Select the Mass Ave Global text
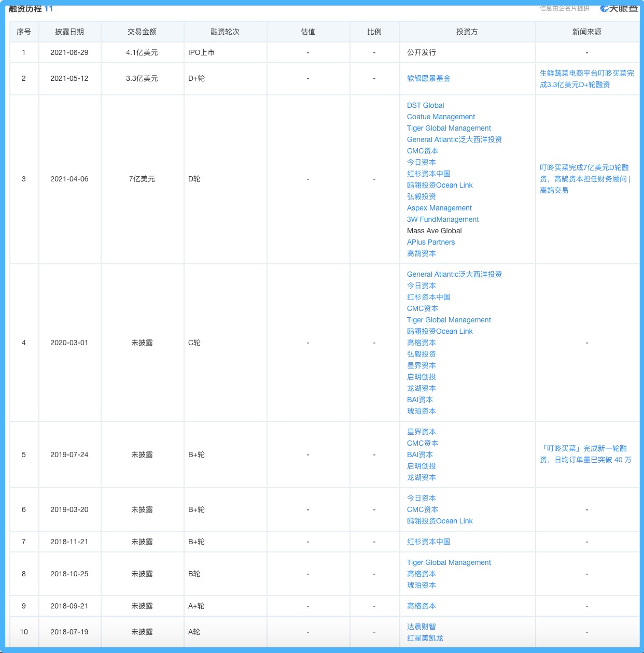Viewport: 644px width, 653px height. (434, 231)
